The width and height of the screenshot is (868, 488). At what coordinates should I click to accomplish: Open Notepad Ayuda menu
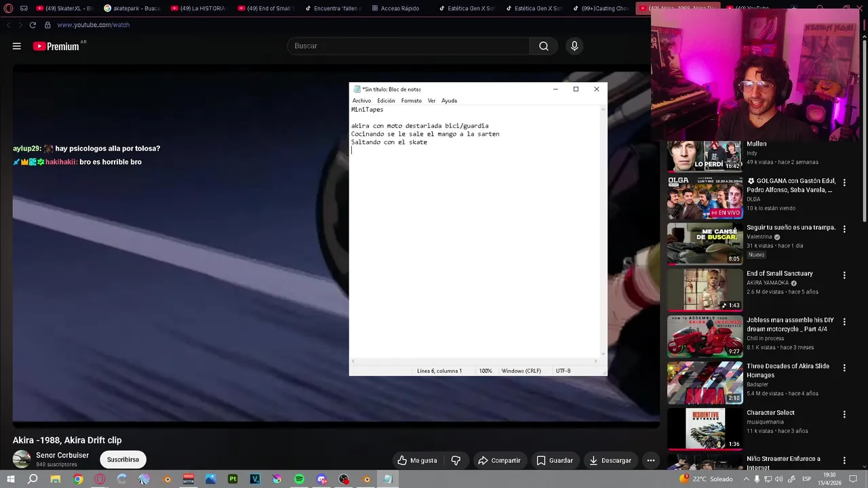pos(449,100)
